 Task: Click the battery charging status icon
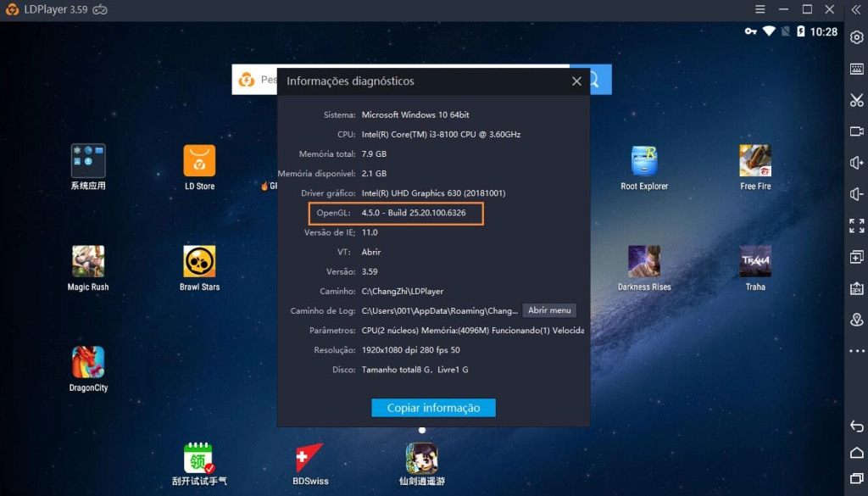coord(800,31)
